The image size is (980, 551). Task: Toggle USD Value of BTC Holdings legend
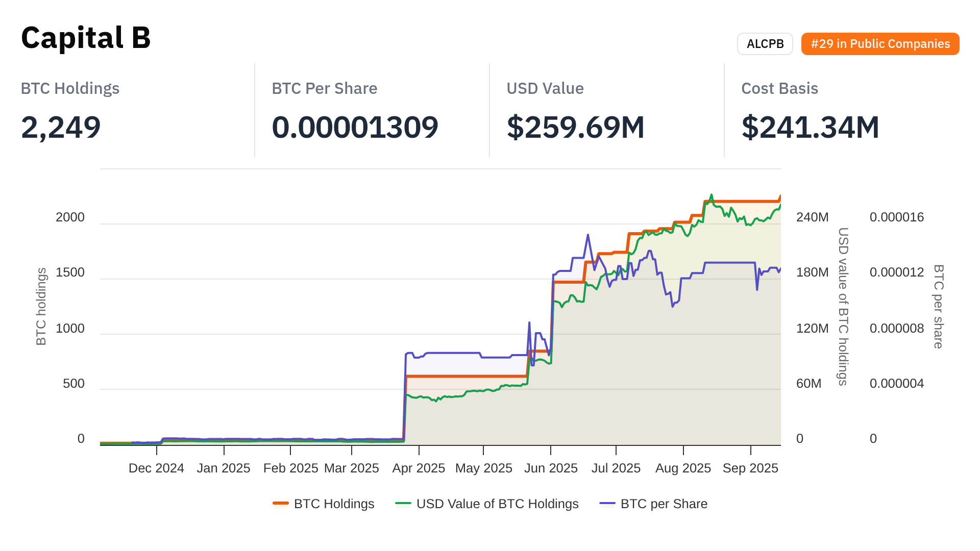point(497,504)
